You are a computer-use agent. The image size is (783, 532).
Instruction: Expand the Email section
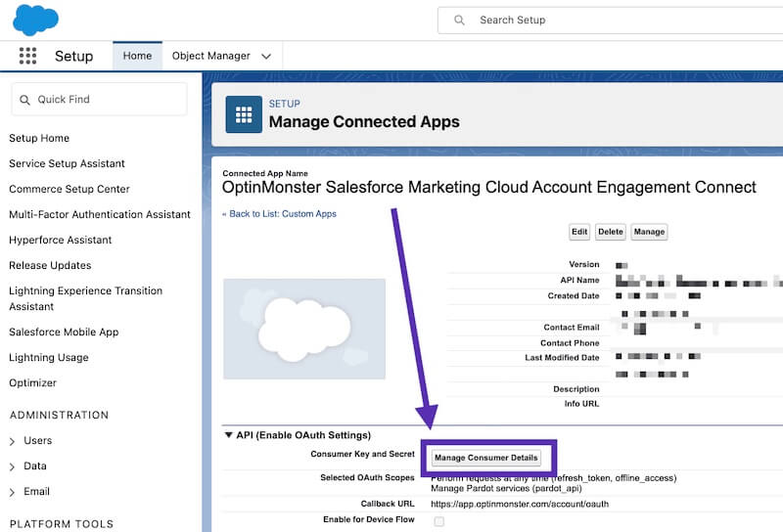point(12,492)
